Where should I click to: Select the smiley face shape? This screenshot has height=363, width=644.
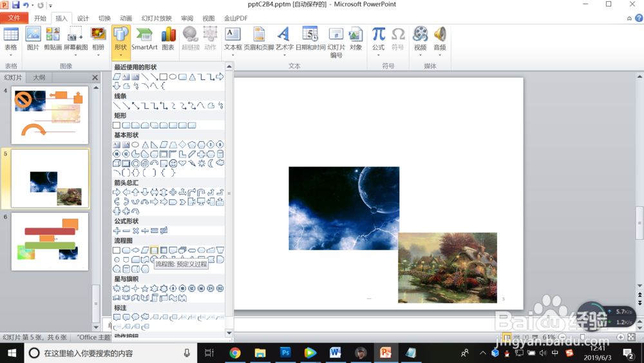(173, 163)
